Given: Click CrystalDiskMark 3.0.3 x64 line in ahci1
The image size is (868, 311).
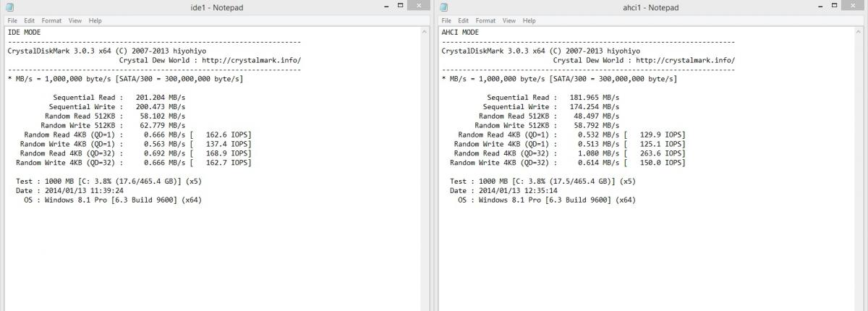Looking at the screenshot, I should pos(540,51).
